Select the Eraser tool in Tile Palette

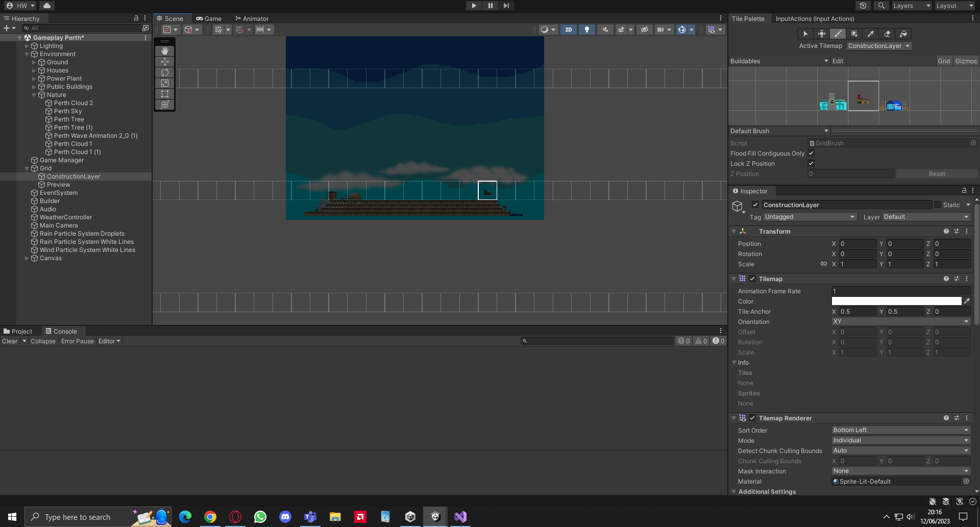(x=887, y=34)
